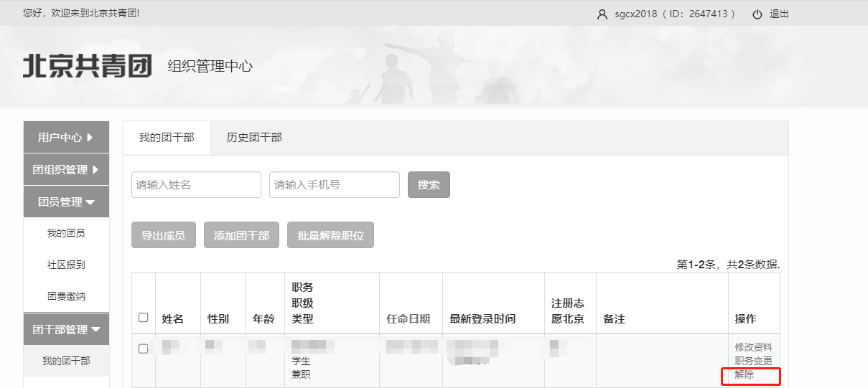Expand the 用户中心 sidebar menu
Viewport: 868px width, 388px height.
66,137
